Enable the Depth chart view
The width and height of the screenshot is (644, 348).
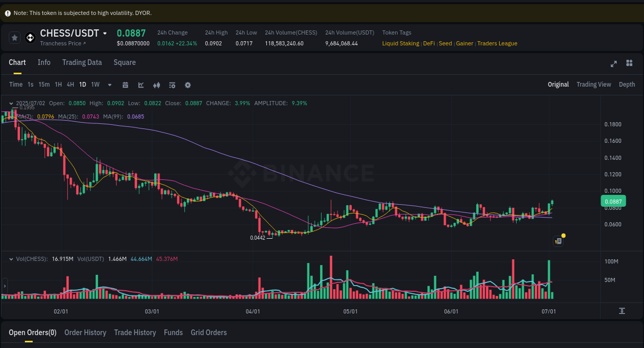pyautogui.click(x=626, y=84)
